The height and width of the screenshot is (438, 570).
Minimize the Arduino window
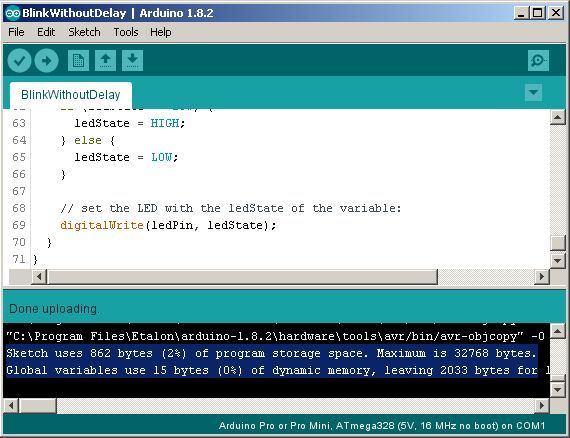click(521, 13)
